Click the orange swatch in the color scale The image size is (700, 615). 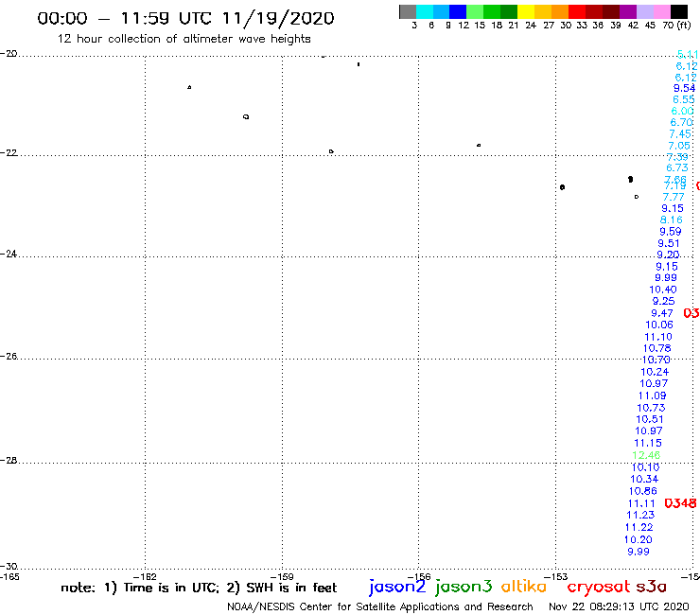(x=560, y=11)
